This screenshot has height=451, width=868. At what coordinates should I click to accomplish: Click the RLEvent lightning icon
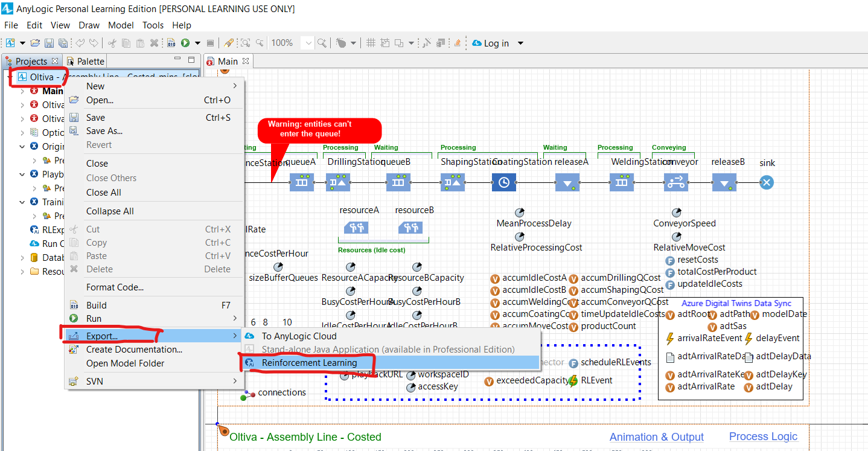[573, 381]
